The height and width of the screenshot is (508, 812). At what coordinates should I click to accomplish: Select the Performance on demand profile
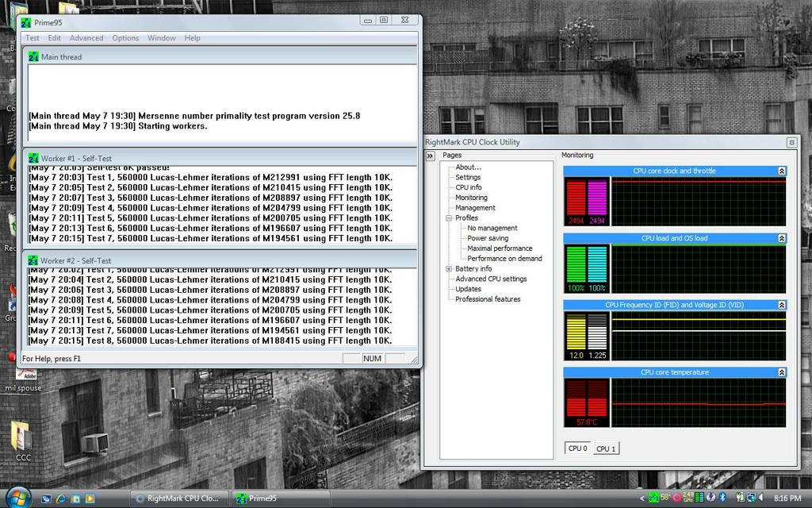coord(504,258)
